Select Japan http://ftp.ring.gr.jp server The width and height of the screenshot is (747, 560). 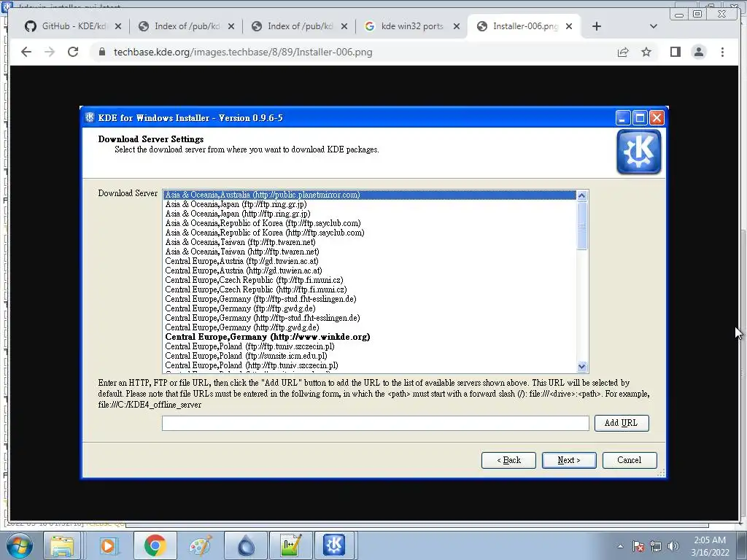tap(369, 214)
